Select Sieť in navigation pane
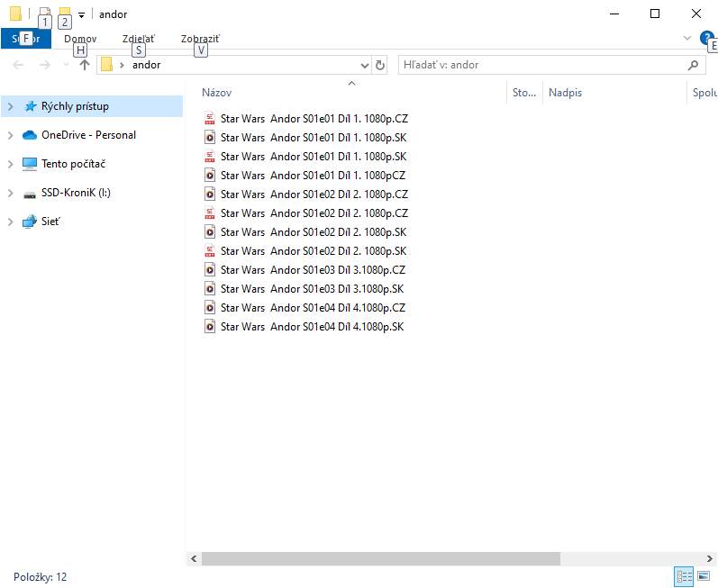 50,222
